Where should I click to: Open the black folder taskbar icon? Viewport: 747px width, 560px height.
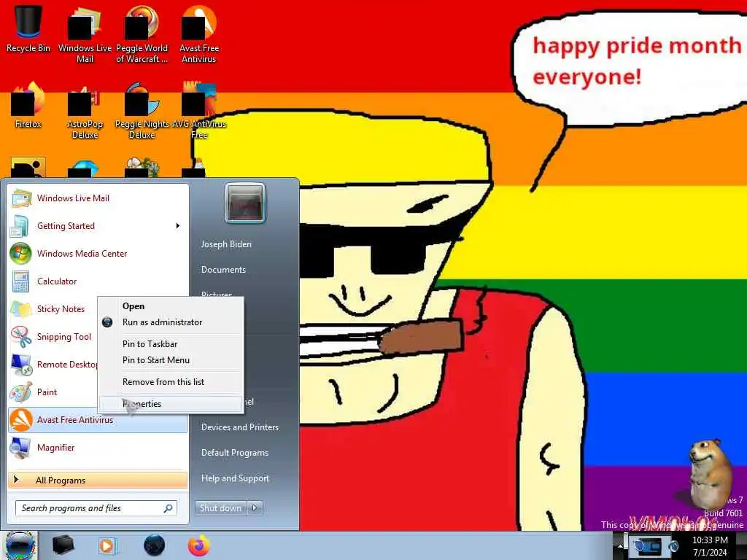pos(63,545)
